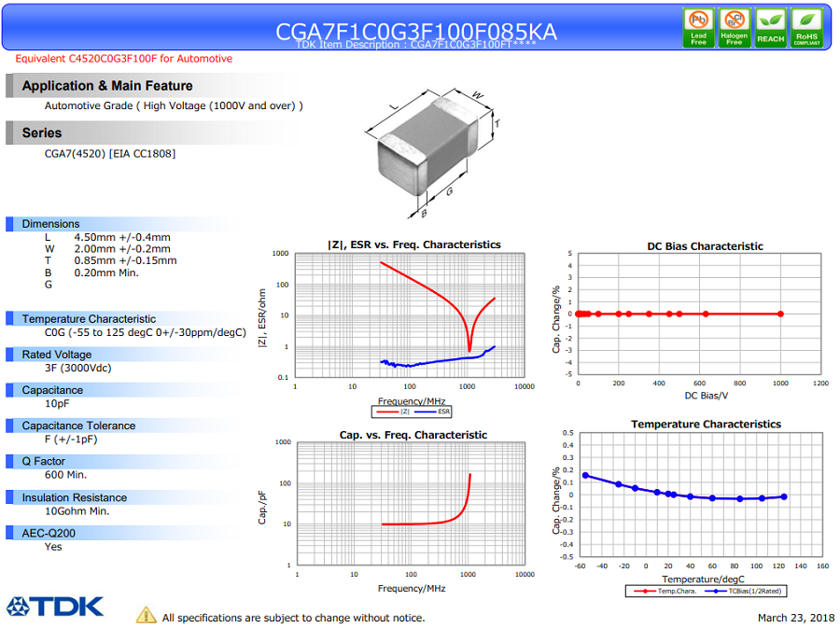Click the B dimension value 0.20mm Min.
Image resolution: width=840 pixels, height=628 pixels.
click(106, 273)
